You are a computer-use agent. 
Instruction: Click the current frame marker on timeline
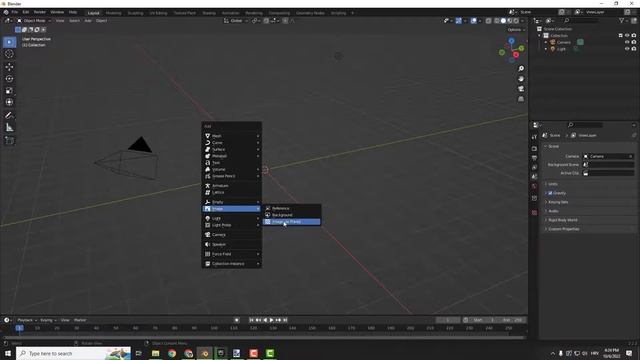tap(19, 328)
